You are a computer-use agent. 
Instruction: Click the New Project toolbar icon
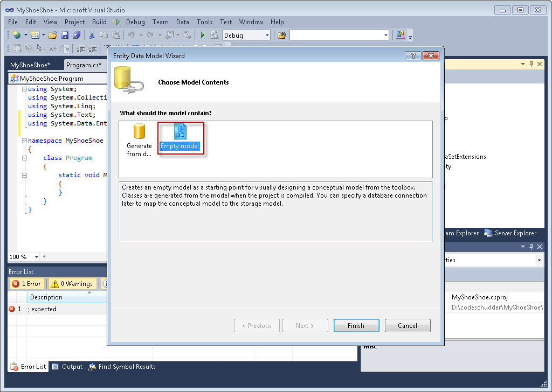point(16,35)
